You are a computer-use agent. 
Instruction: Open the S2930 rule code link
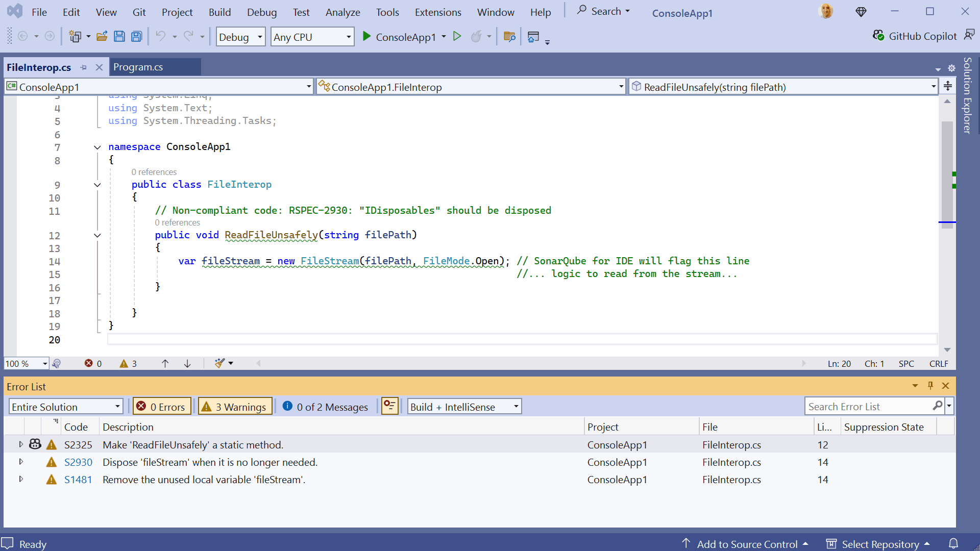click(78, 462)
